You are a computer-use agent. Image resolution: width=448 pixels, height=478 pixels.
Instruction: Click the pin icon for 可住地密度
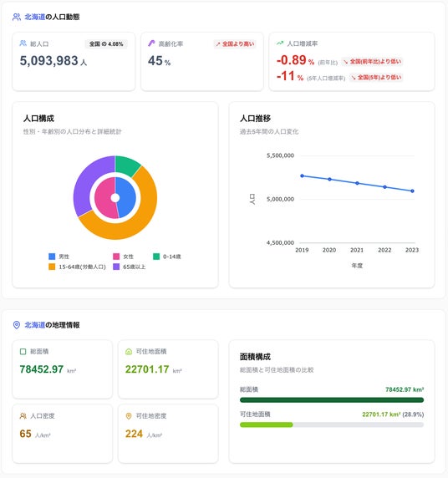coord(129,416)
